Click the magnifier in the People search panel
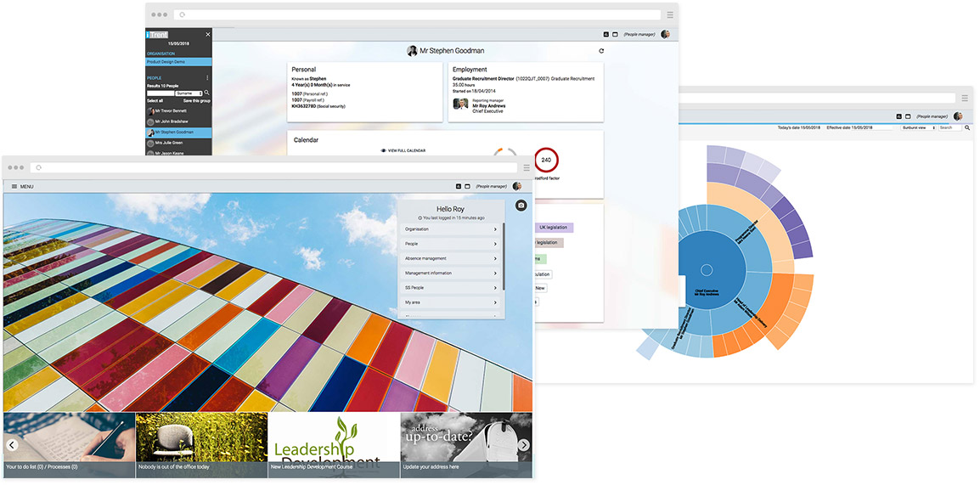The height and width of the screenshot is (485, 980). point(207,93)
